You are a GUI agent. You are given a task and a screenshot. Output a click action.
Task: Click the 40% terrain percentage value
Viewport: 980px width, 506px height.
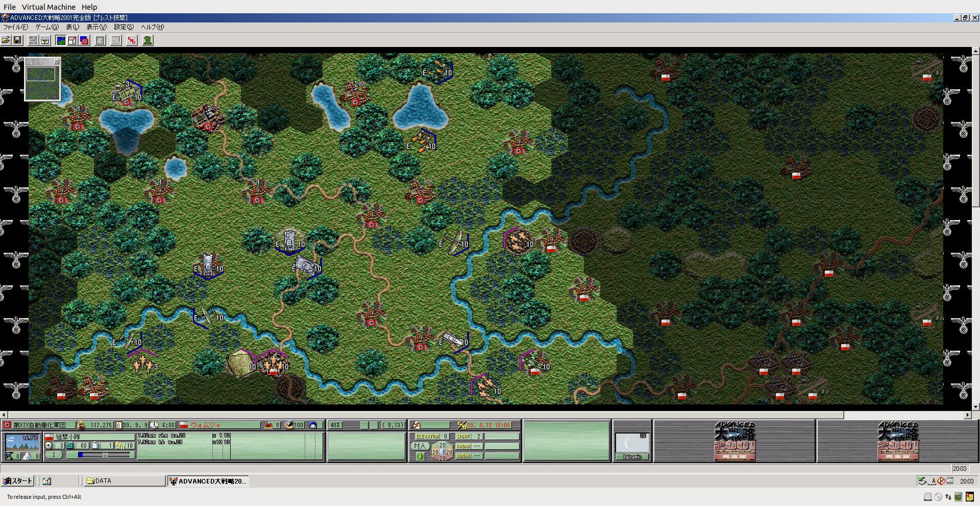[x=335, y=425]
